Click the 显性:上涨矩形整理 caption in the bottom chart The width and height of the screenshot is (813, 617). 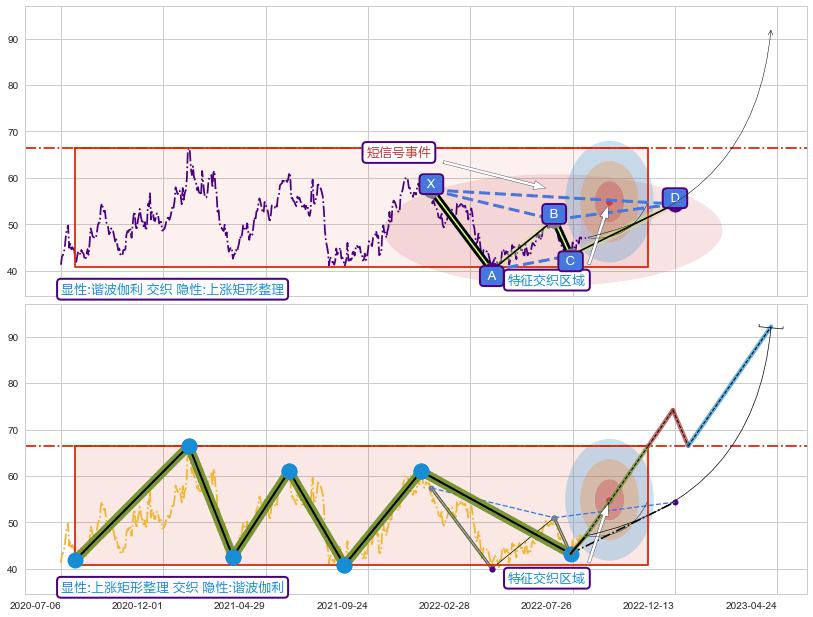pos(173,587)
